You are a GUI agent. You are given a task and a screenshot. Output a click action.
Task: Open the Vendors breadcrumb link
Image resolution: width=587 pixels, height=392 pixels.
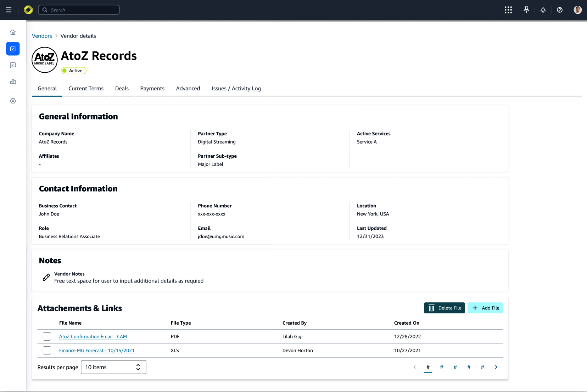[x=42, y=35]
